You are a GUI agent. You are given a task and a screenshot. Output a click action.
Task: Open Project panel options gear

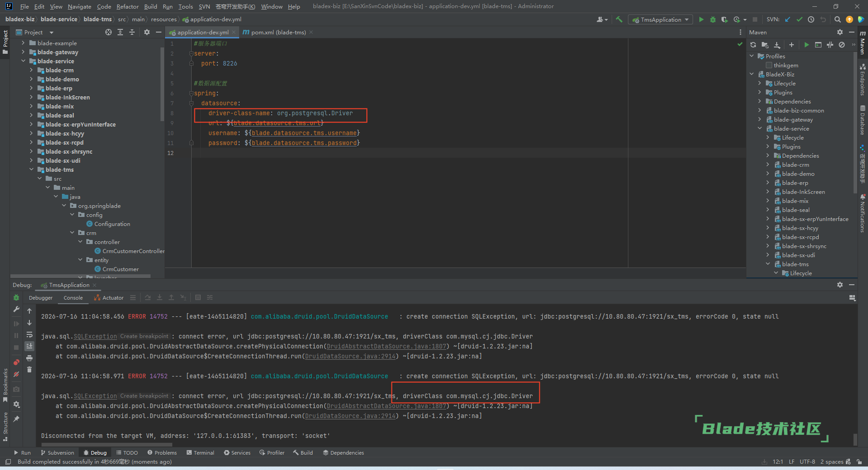click(146, 32)
